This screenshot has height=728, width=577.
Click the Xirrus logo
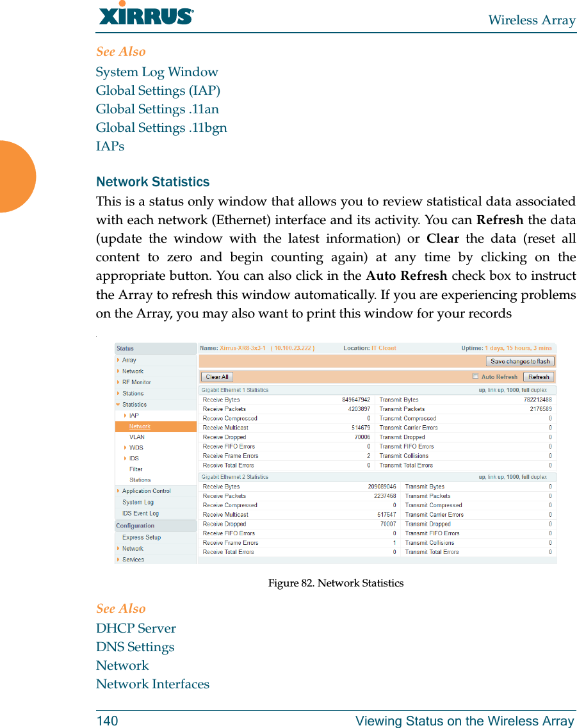click(145, 14)
